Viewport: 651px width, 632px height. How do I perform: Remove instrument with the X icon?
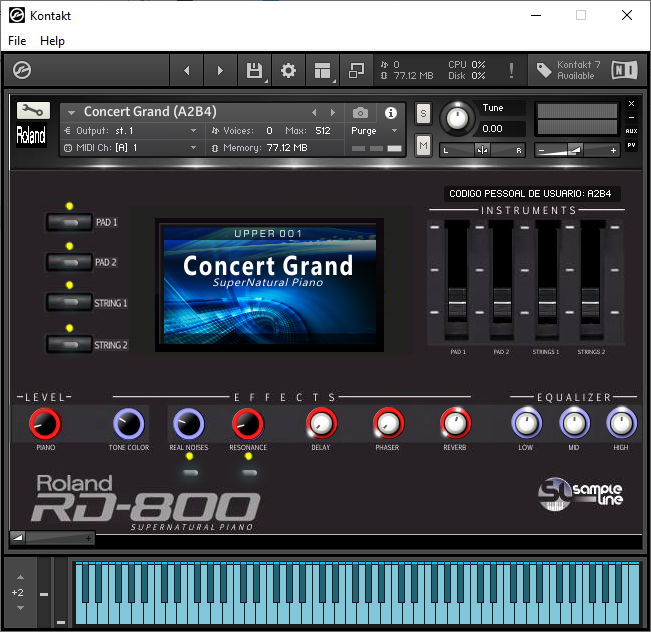631,103
